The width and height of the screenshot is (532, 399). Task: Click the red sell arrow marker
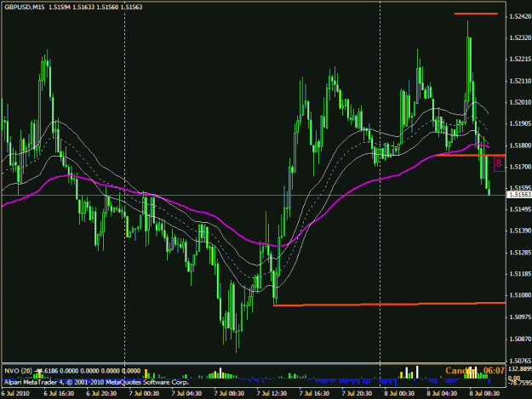(x=499, y=164)
